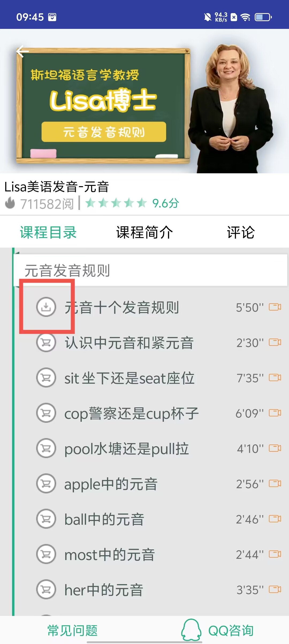289x644 pixels.
Task: Tap the QQ penguin icon
Action: tap(191, 630)
